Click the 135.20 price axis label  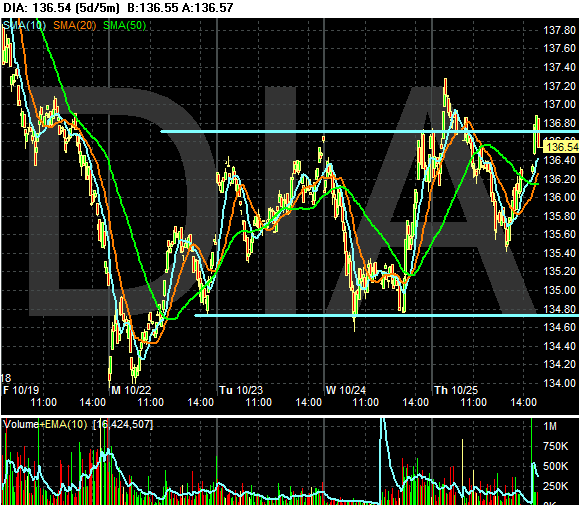(x=559, y=272)
